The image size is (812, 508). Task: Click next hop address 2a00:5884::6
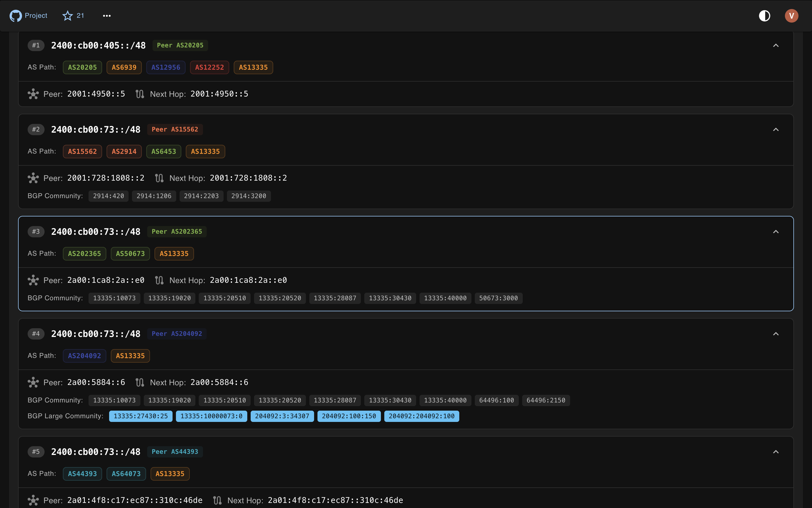pyautogui.click(x=219, y=382)
